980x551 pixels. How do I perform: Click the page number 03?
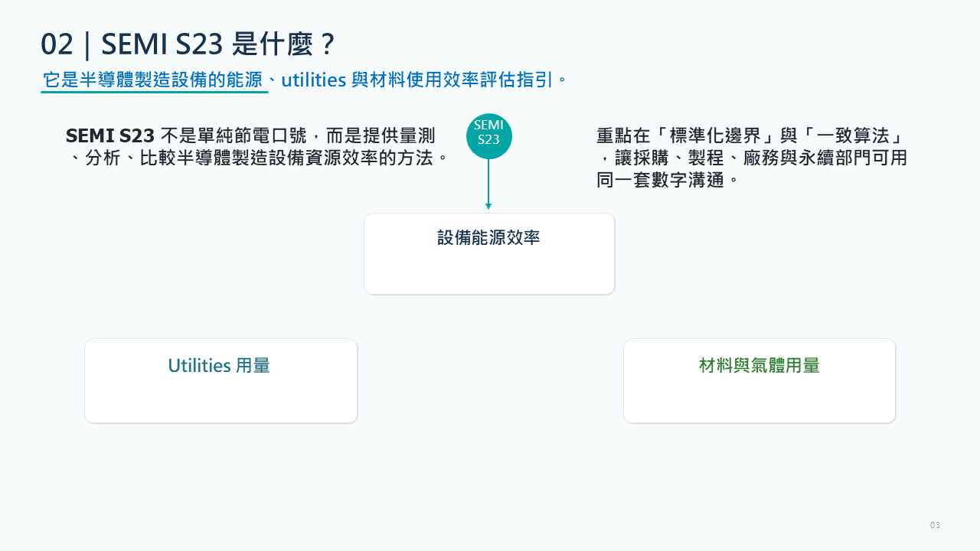coord(935,525)
